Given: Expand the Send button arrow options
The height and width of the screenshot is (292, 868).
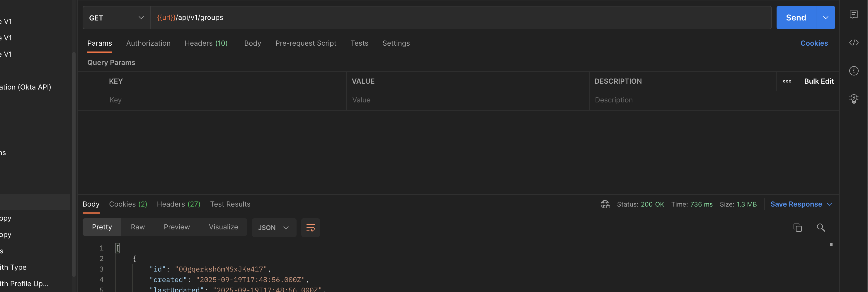Looking at the screenshot, I should [826, 18].
